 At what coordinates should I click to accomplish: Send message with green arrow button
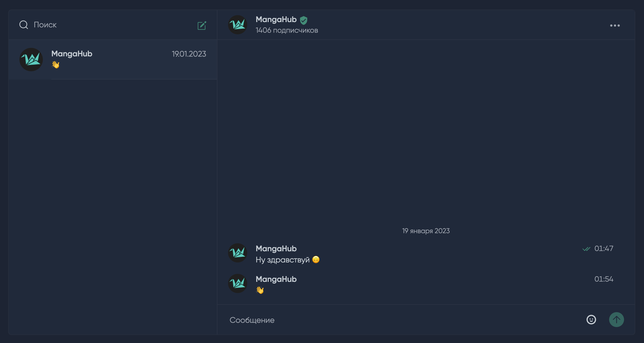click(x=616, y=320)
